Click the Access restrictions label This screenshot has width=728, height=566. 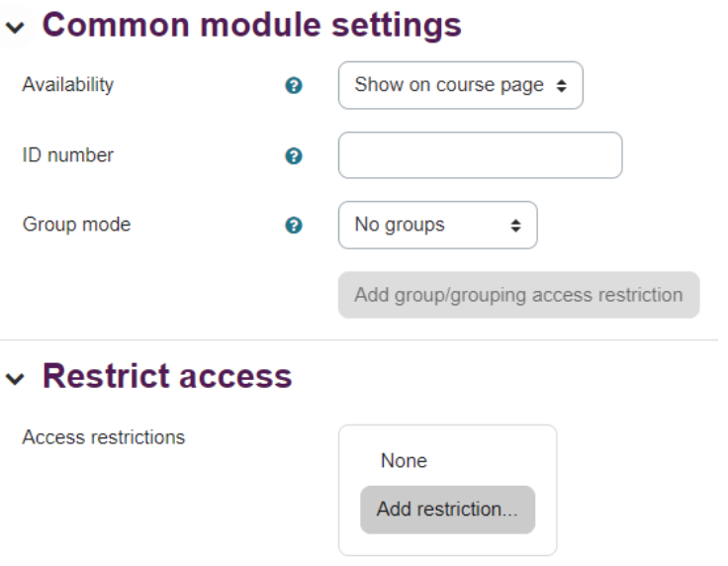click(104, 437)
